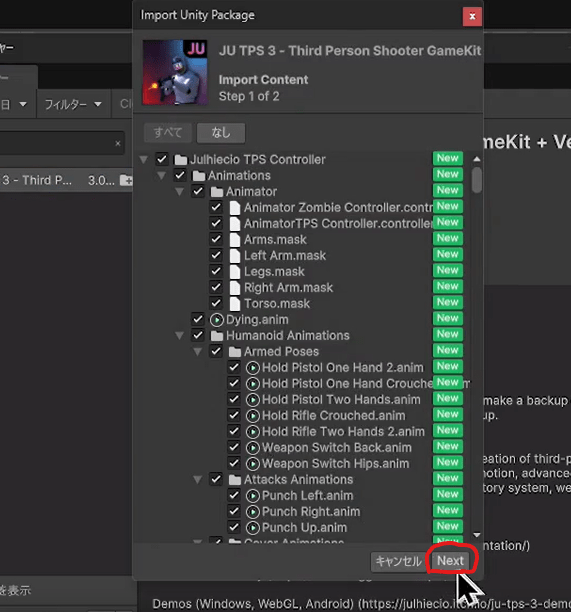This screenshot has height=612, width=571.
Task: Click Weapon Switch Hips clip icon
Action: pos(253,464)
